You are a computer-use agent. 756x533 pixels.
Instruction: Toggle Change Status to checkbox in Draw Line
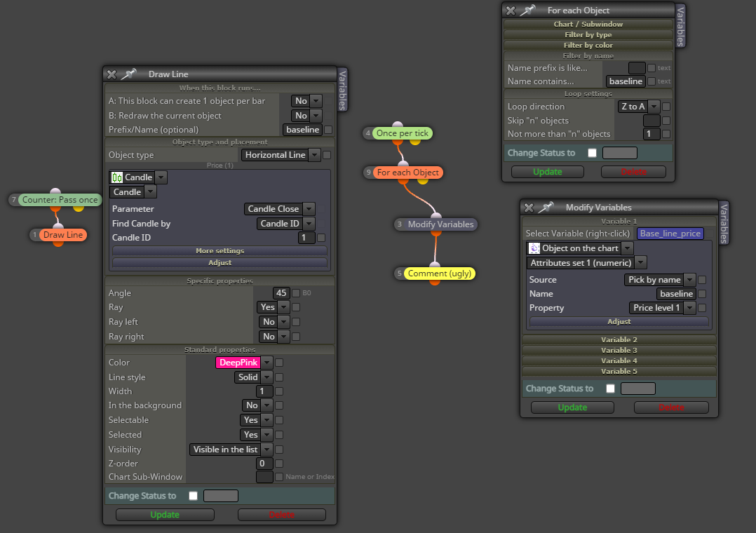click(194, 496)
